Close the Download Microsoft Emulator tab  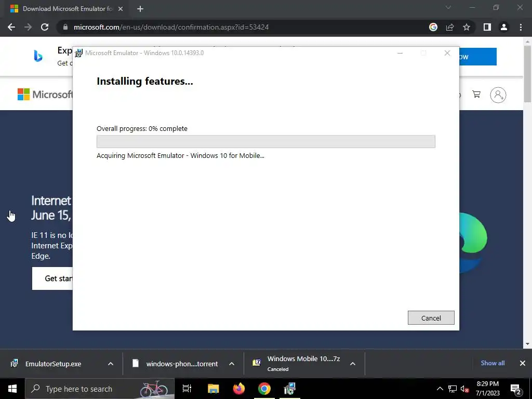pos(121,9)
